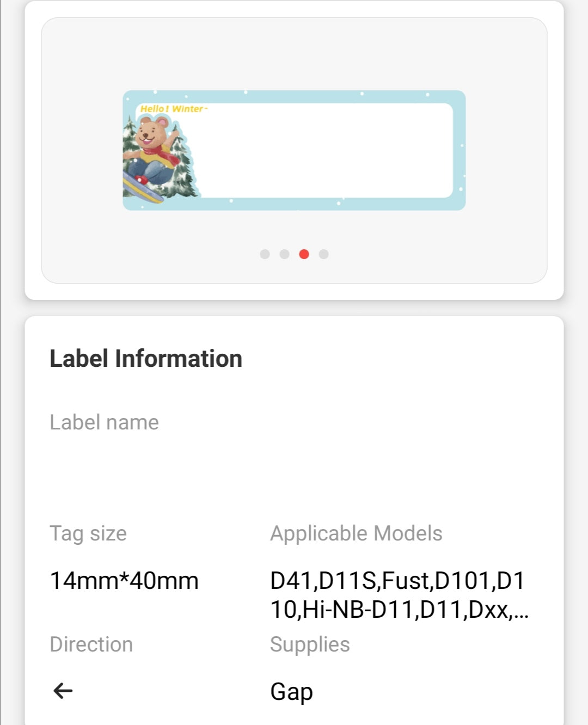The height and width of the screenshot is (725, 588).
Task: Select the second carousel page dot
Action: (x=284, y=254)
